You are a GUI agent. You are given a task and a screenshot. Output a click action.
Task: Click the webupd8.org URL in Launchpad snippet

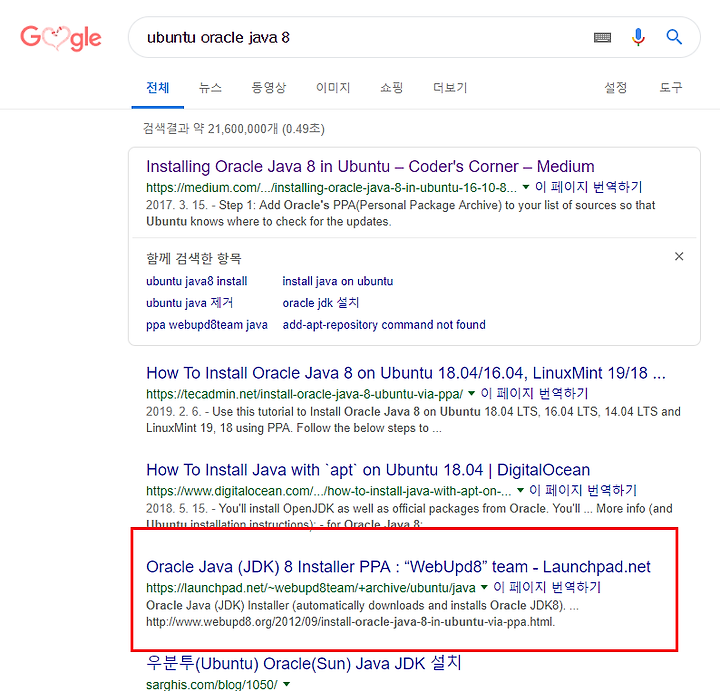coord(350,622)
